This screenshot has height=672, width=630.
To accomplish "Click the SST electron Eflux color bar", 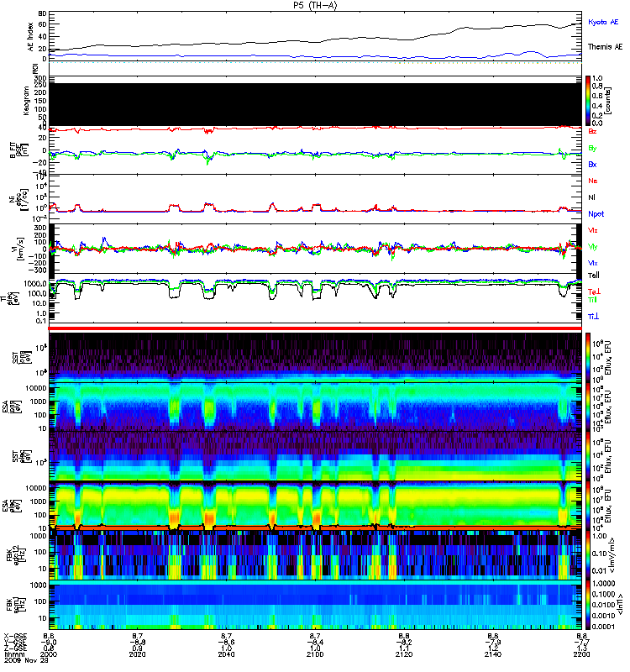I will 588,455.
